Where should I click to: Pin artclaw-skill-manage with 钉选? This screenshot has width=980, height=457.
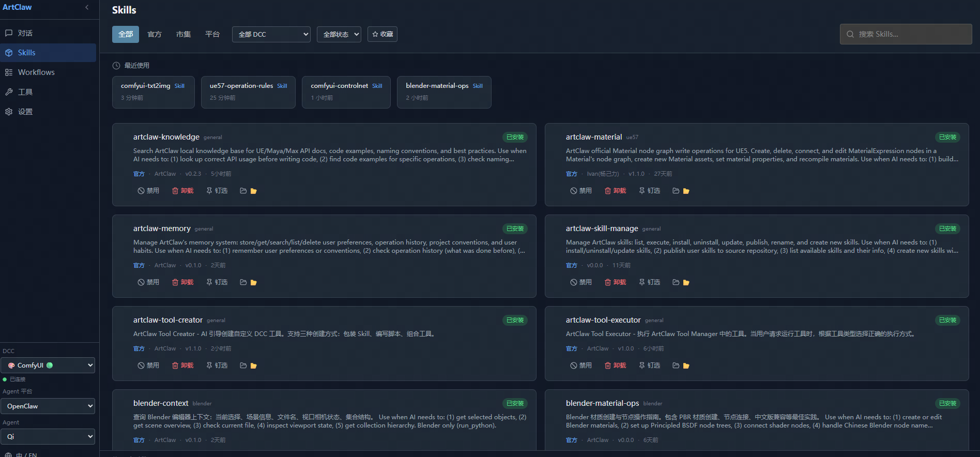(650, 282)
